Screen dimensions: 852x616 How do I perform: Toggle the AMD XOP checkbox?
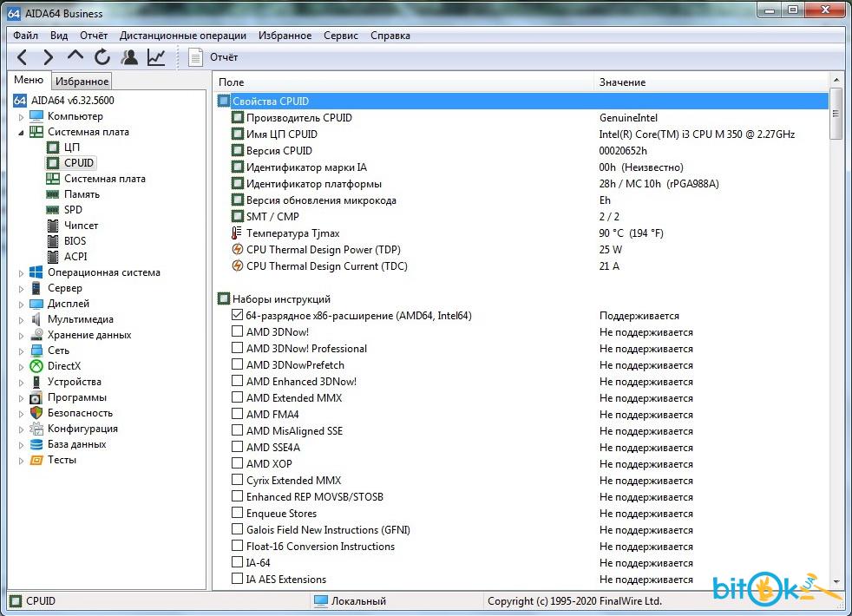tap(237, 462)
